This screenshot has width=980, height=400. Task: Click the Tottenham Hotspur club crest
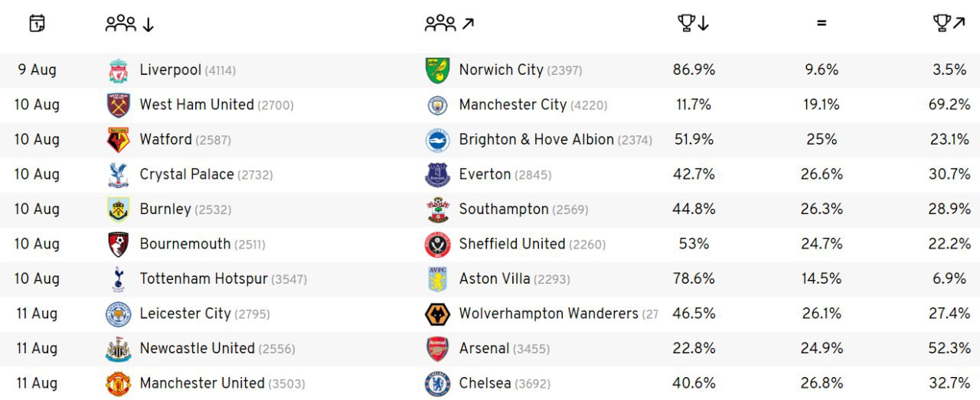point(118,279)
